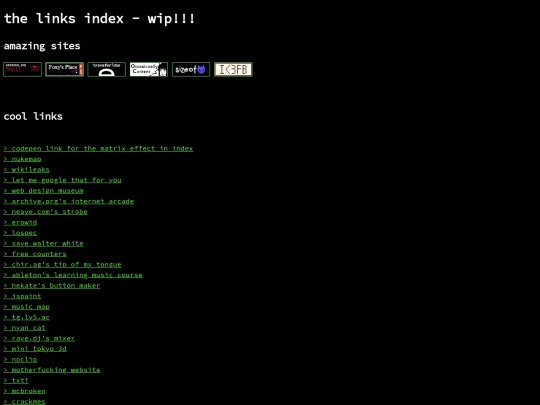Screen dimensions: 540x405
Task: Visit save walter white link
Action: 43,243
